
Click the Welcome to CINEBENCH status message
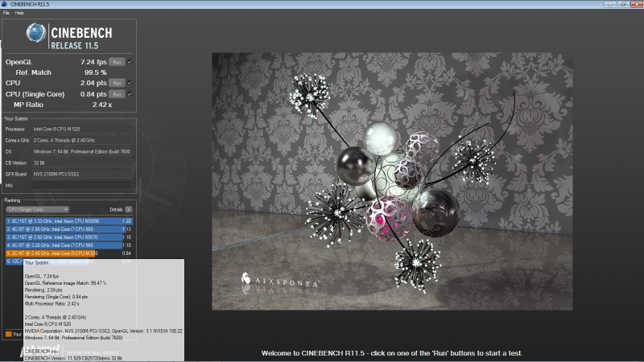tap(392, 353)
